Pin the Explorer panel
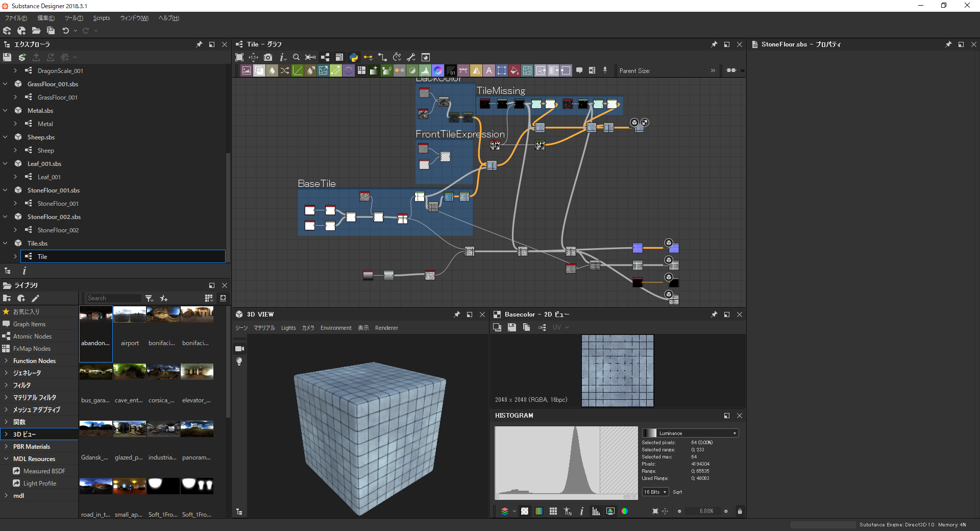The width and height of the screenshot is (980, 531). coord(199,44)
